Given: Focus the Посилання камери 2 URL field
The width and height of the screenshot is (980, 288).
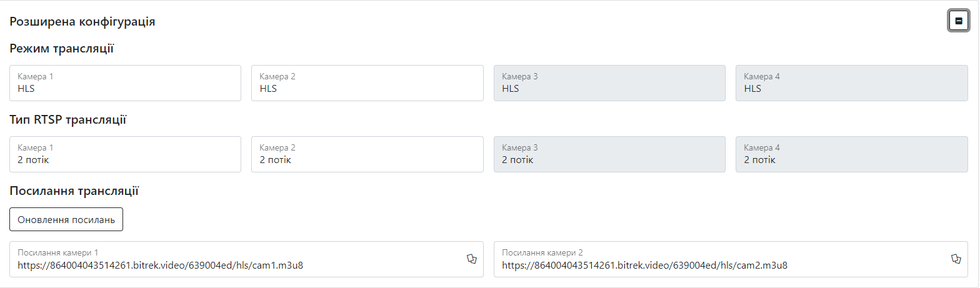Looking at the screenshot, I should 731,259.
